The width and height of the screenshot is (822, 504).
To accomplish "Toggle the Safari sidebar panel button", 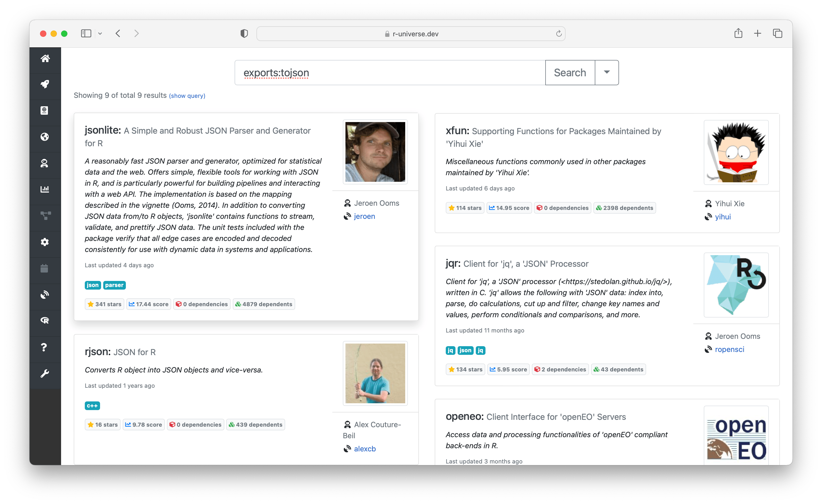I will 86,33.
